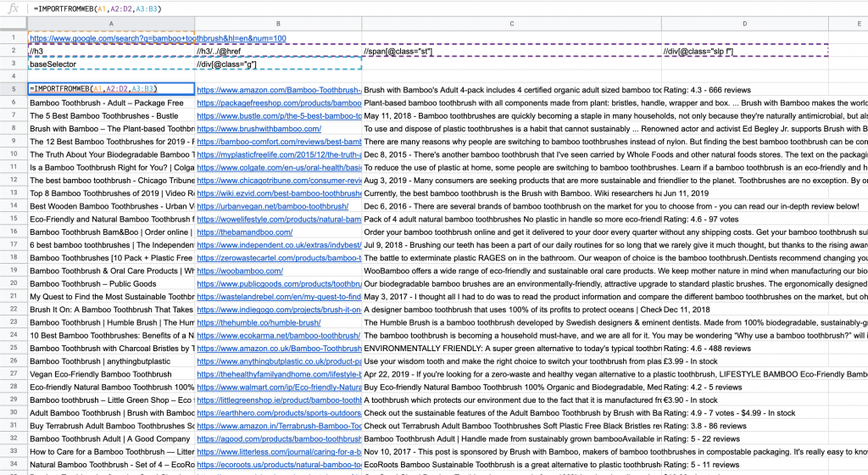Viewport: 868px width, 475px height.
Task: Open the litterless.com link
Action: click(279, 452)
